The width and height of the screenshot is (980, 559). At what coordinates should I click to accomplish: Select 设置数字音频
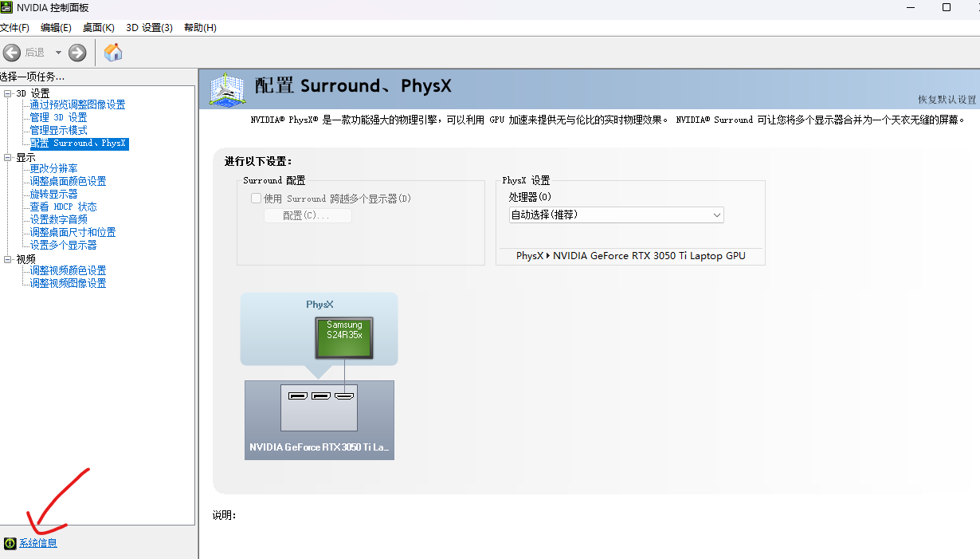click(58, 219)
